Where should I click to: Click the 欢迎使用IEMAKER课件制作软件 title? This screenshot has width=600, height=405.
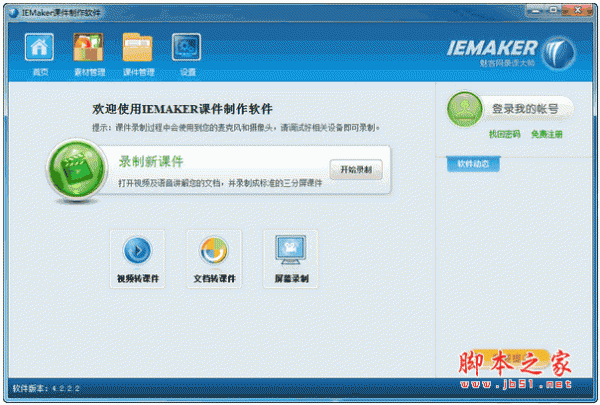(182, 109)
